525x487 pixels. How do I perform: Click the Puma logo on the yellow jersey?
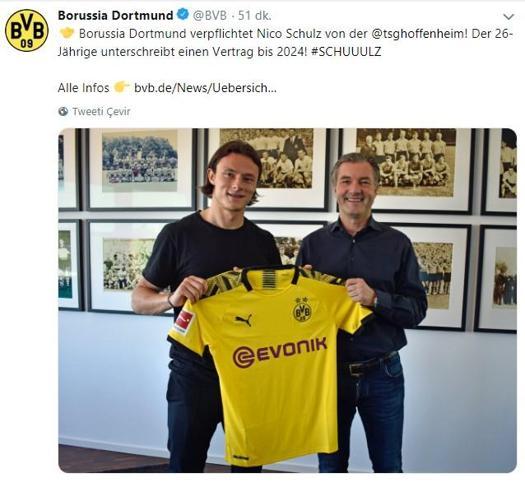pos(243,320)
